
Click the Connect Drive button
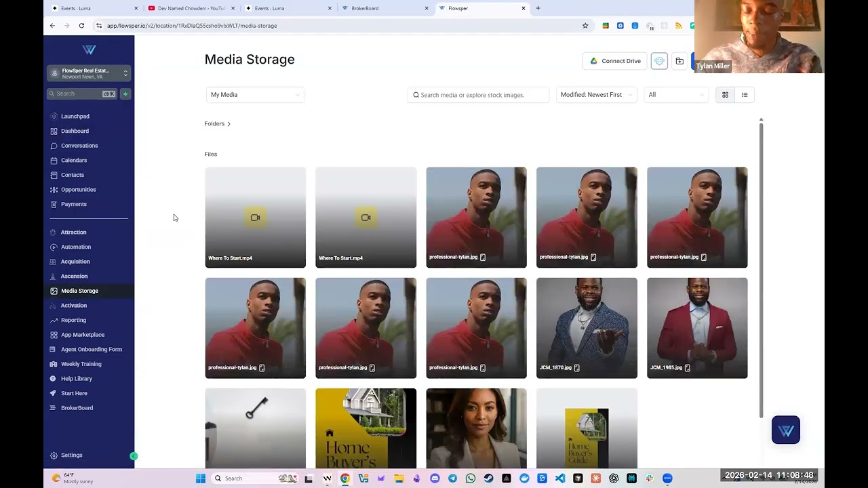coord(616,61)
